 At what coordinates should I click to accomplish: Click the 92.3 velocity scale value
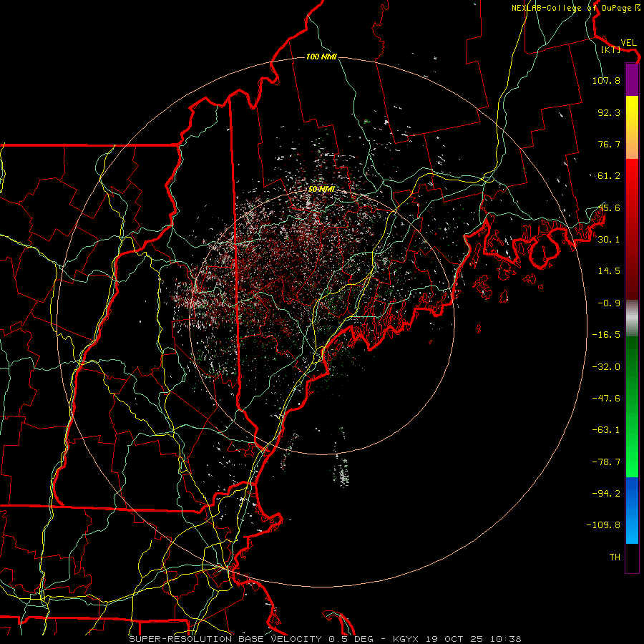click(x=609, y=112)
